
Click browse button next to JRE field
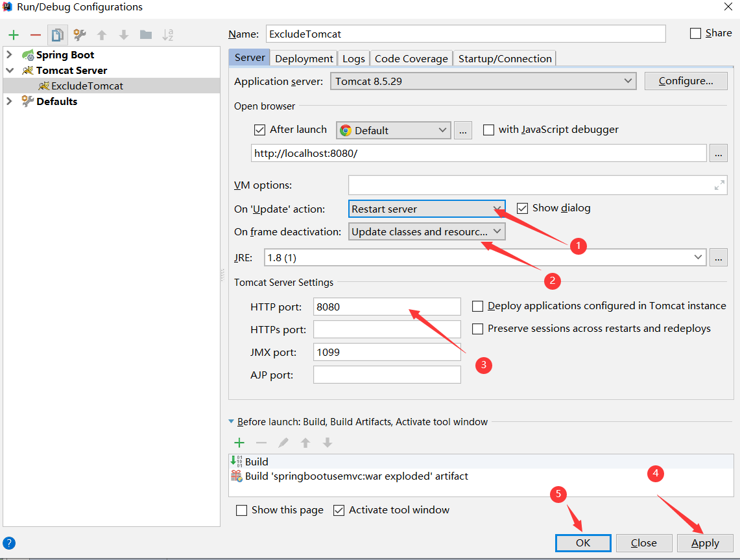pyautogui.click(x=719, y=257)
